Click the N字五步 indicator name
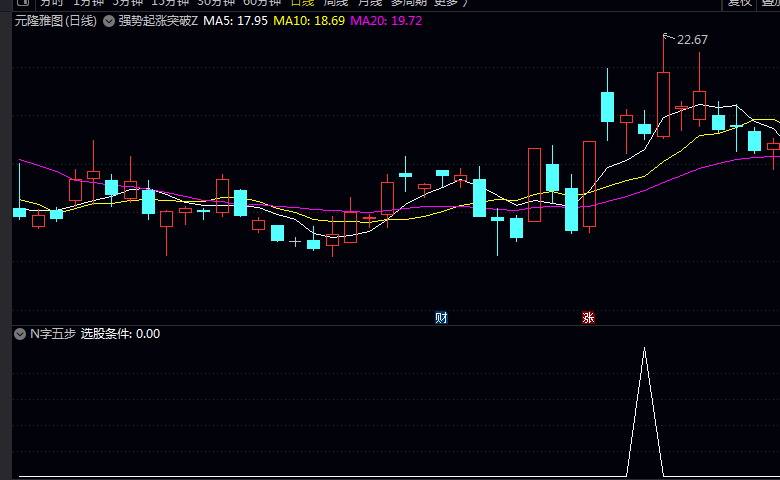This screenshot has height=480, width=780. pyautogui.click(x=53, y=334)
